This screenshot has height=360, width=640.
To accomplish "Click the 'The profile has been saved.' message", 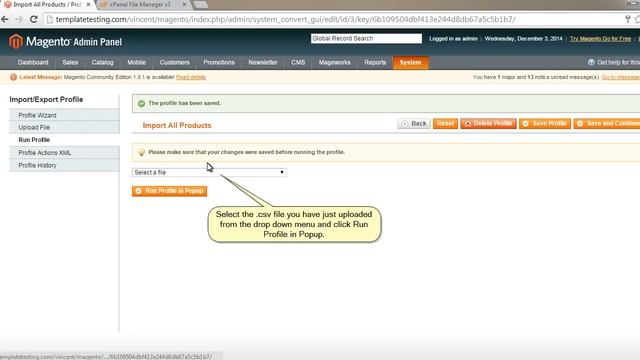I will pyautogui.click(x=184, y=103).
